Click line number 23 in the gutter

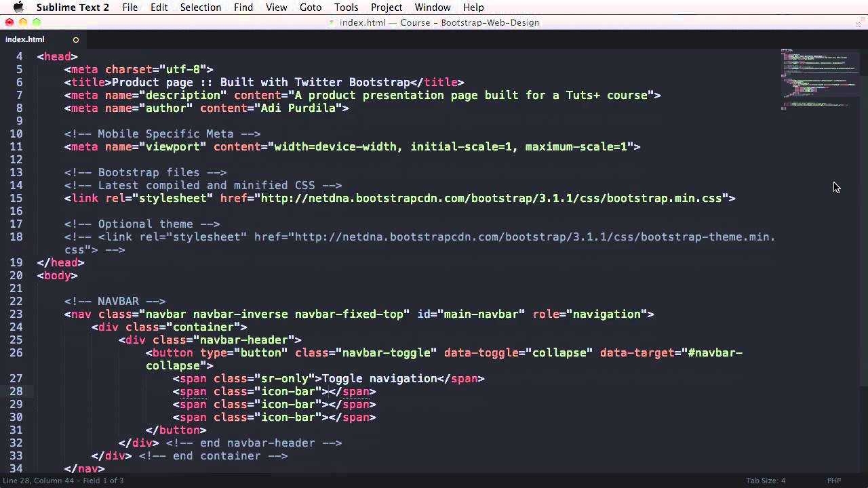[x=16, y=314]
